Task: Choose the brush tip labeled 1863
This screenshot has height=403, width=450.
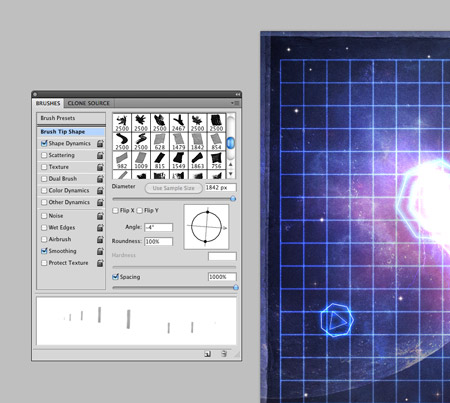Action: coord(197,160)
